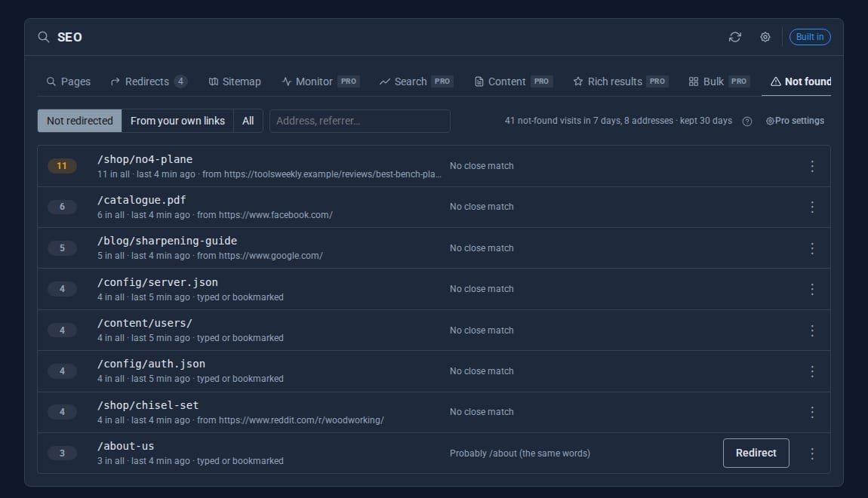
Task: Click the /config/server.json address
Action: coord(158,282)
